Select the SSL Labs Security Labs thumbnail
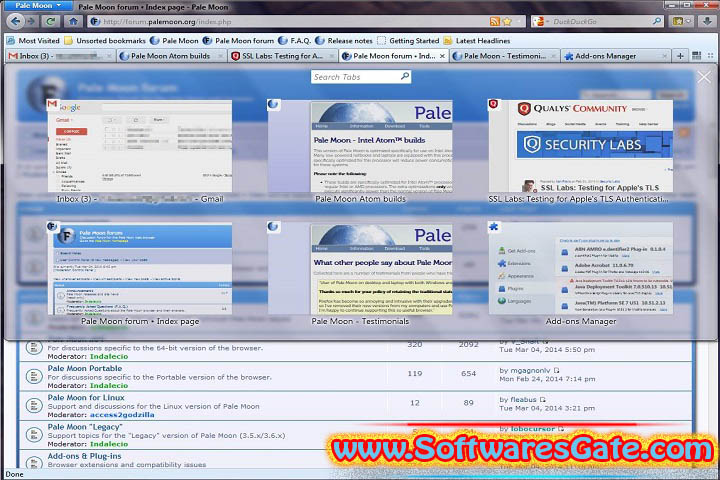Viewport: 720px width, 480px height. [581, 146]
